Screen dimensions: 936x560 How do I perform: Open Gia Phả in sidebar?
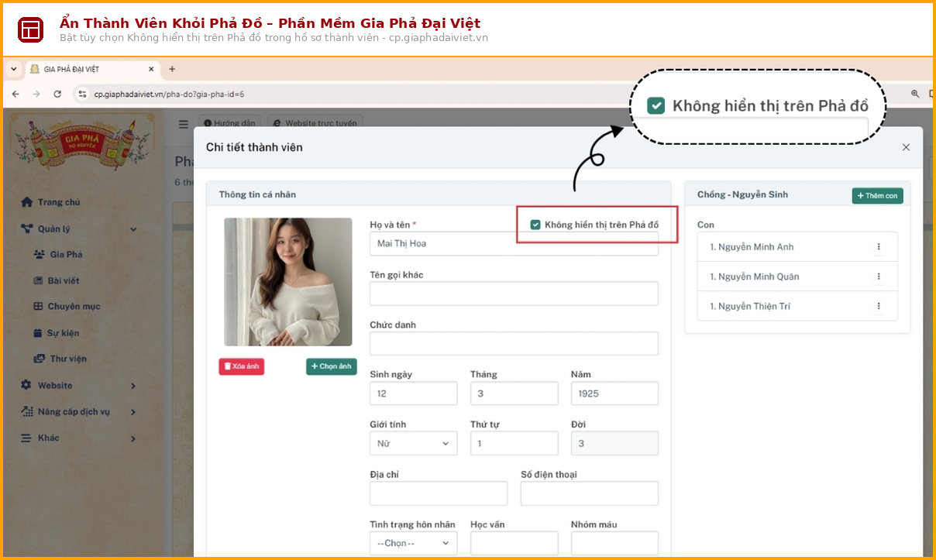66,254
